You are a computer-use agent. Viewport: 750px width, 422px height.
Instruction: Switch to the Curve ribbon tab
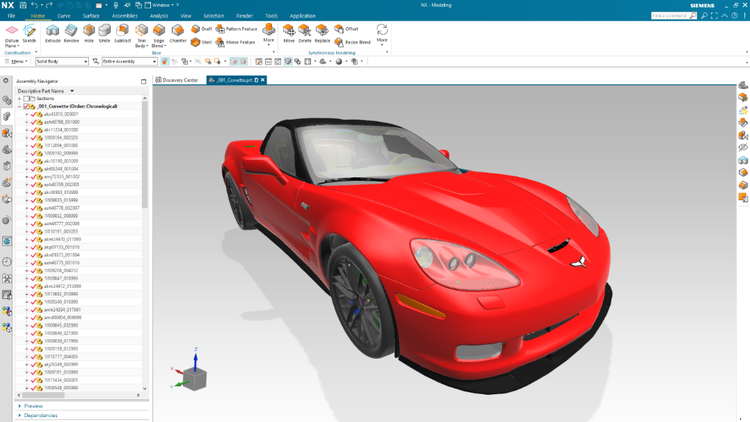64,16
